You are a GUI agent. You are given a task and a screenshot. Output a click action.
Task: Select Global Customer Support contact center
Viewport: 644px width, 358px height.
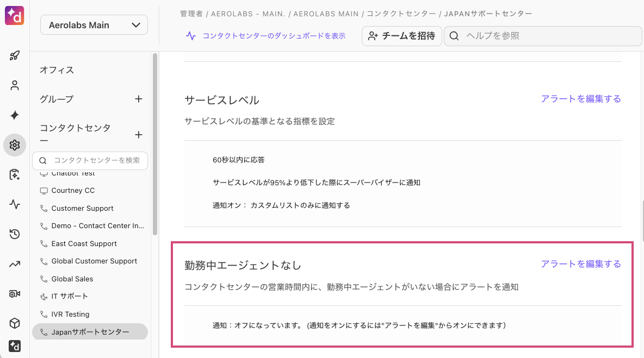pos(94,261)
